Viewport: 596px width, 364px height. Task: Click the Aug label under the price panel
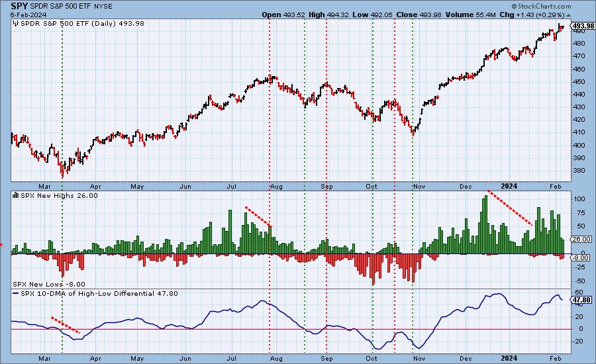pos(276,186)
